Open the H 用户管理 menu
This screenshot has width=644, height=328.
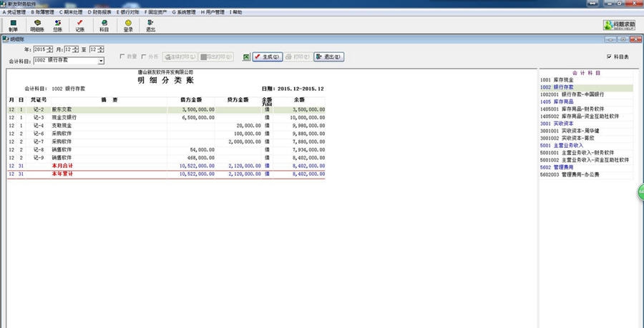[x=213, y=12]
